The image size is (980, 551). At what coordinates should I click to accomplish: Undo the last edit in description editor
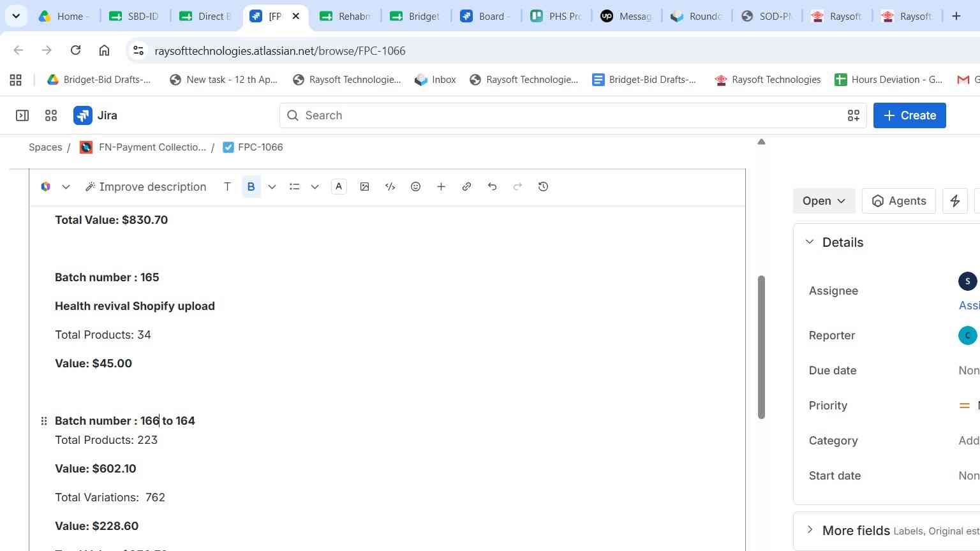(492, 187)
